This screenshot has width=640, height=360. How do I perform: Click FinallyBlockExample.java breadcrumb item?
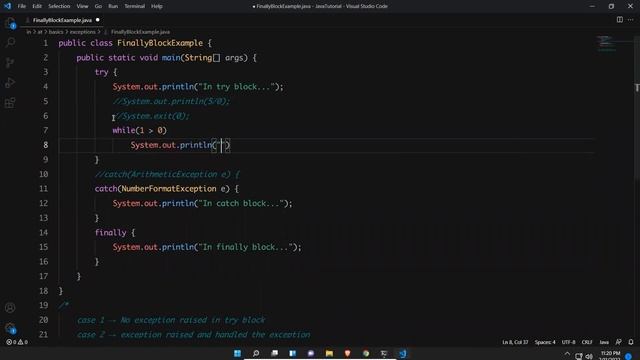(140, 32)
